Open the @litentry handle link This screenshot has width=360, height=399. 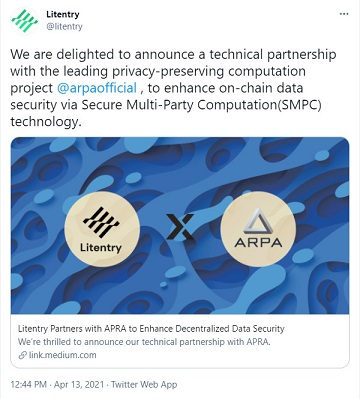pos(64,26)
